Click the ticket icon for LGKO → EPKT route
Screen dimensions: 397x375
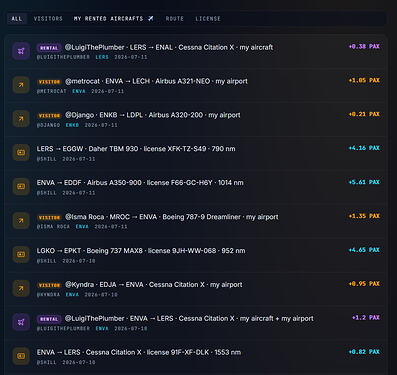21,255
